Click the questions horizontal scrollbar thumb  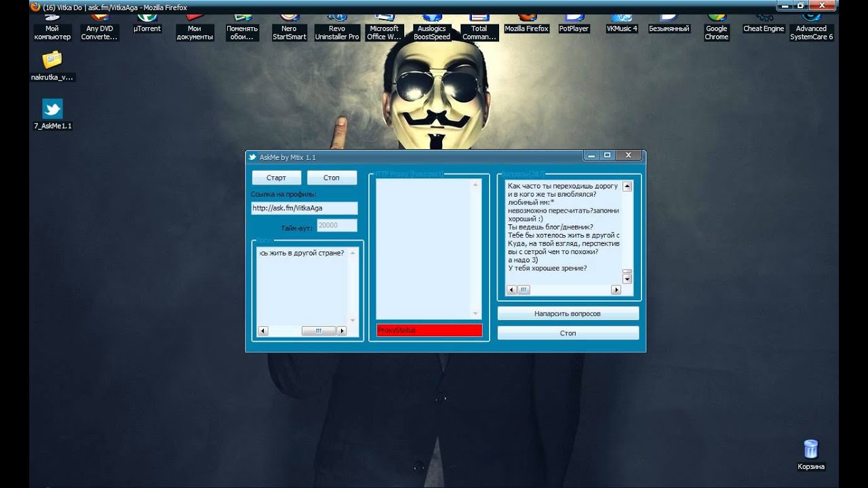[524, 289]
